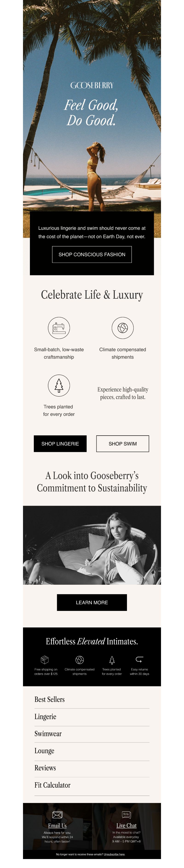This screenshot has width=184, height=868.
Task: Click the Live Chat message icon
Action: 126,815
